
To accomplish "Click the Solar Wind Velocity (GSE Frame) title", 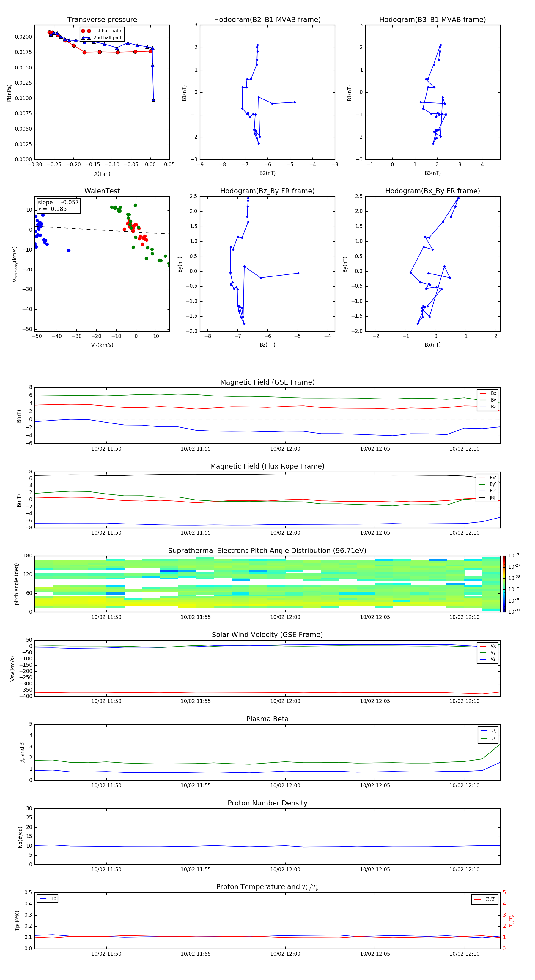I will [267, 635].
